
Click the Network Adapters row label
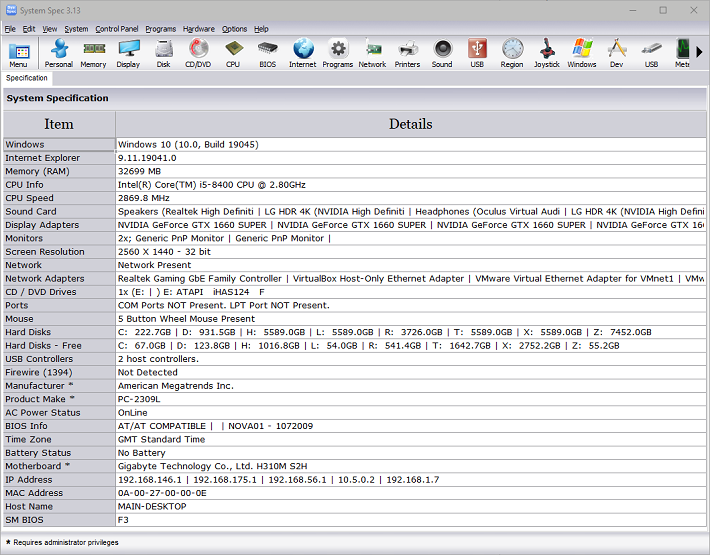point(59,278)
